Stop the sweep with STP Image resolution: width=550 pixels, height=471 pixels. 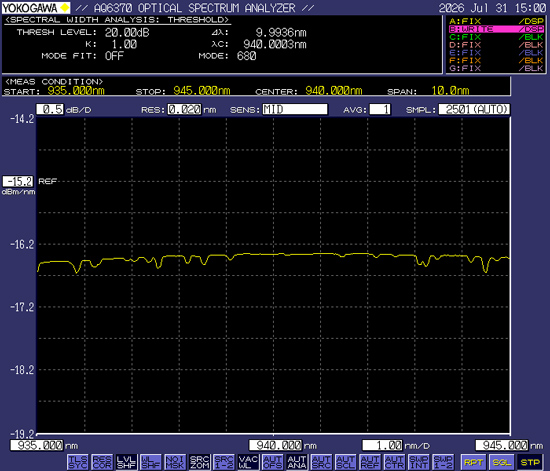530,462
